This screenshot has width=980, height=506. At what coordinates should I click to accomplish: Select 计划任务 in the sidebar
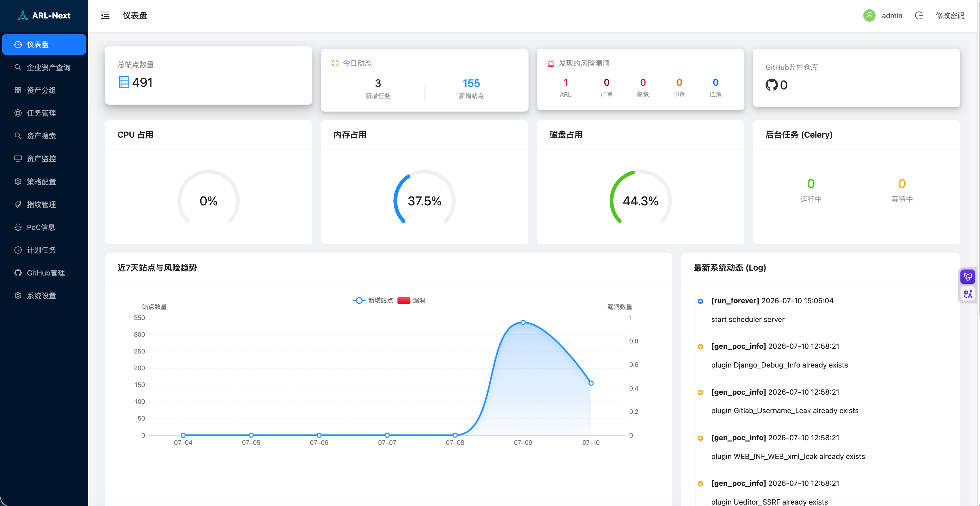pyautogui.click(x=44, y=250)
